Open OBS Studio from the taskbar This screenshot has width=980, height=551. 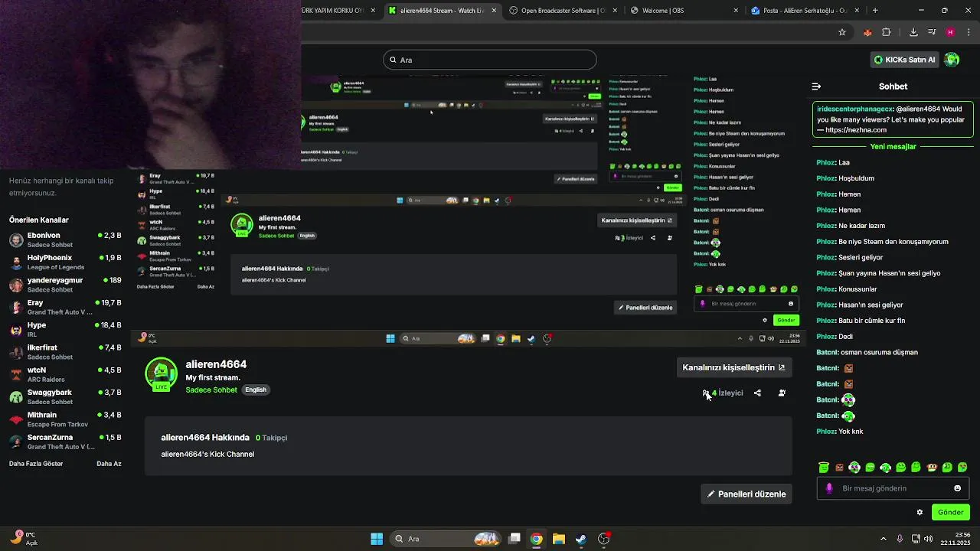pyautogui.click(x=604, y=539)
